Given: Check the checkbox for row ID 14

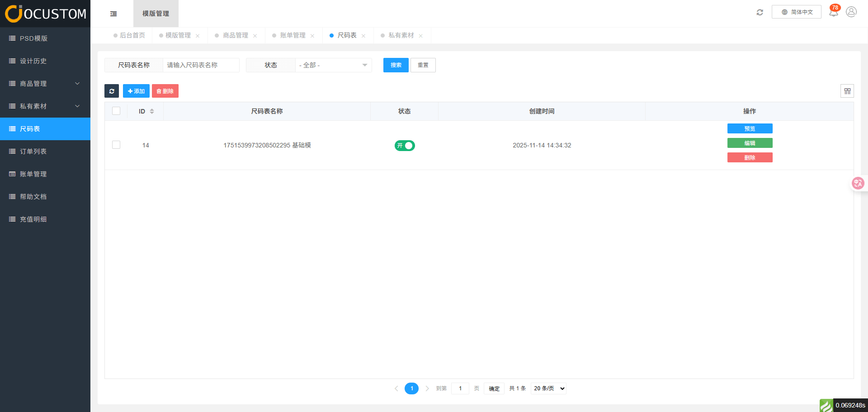Looking at the screenshot, I should pyautogui.click(x=116, y=145).
